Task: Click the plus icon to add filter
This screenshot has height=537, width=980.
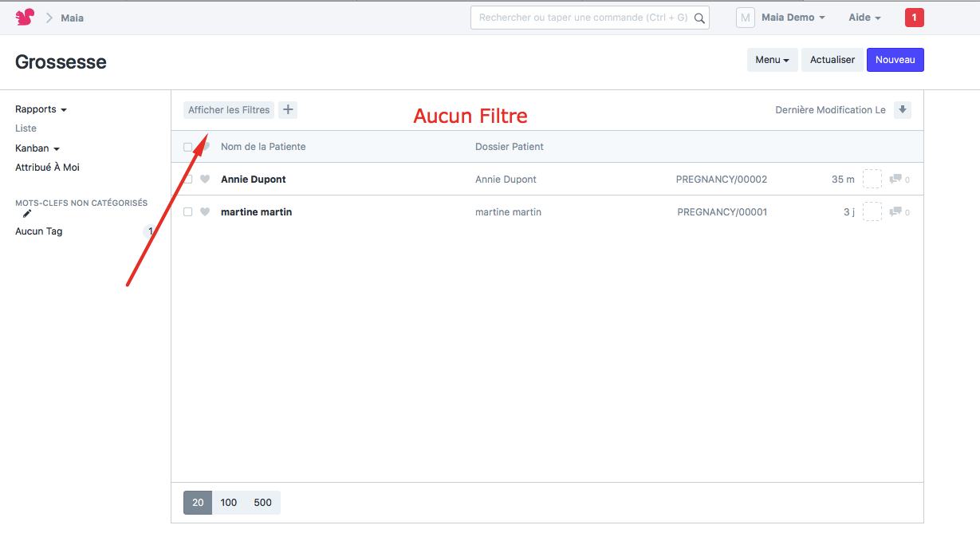Action: (288, 110)
